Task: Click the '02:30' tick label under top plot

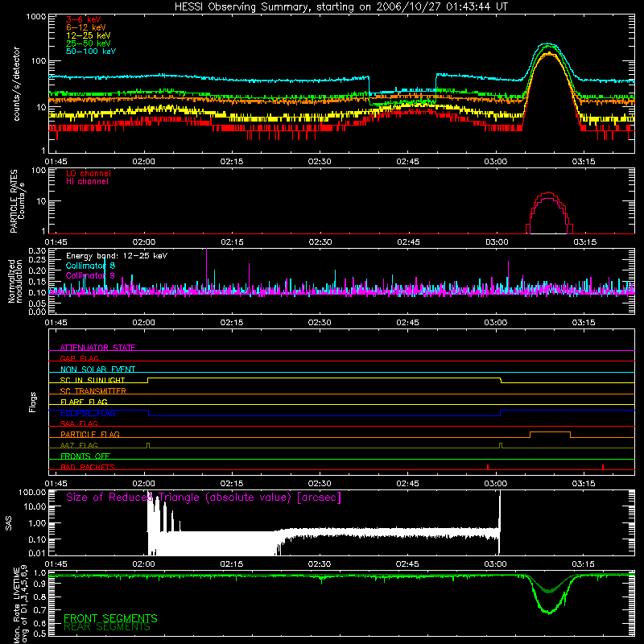Action: pos(320,162)
